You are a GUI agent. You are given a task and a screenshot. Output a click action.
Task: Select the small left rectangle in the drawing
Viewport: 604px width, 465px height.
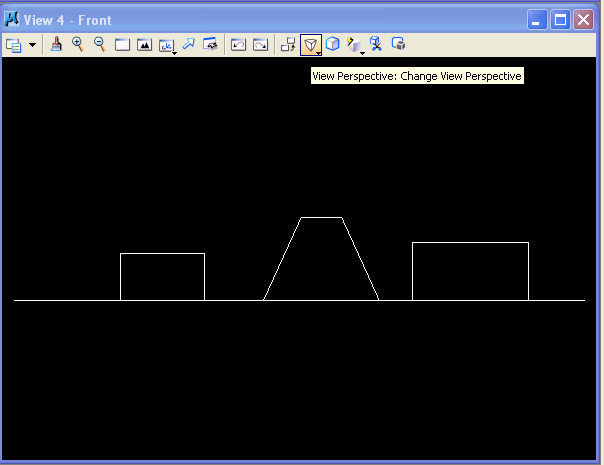pos(163,277)
